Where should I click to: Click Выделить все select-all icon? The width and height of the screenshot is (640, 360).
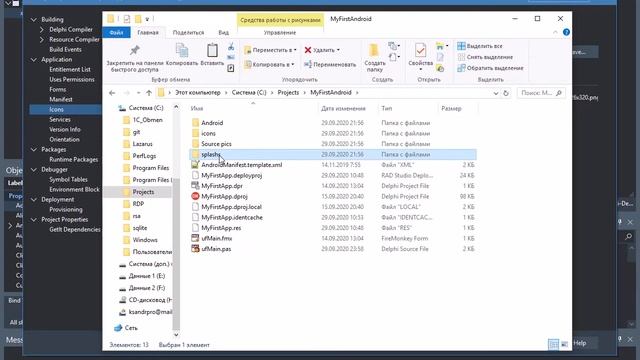[x=461, y=46]
